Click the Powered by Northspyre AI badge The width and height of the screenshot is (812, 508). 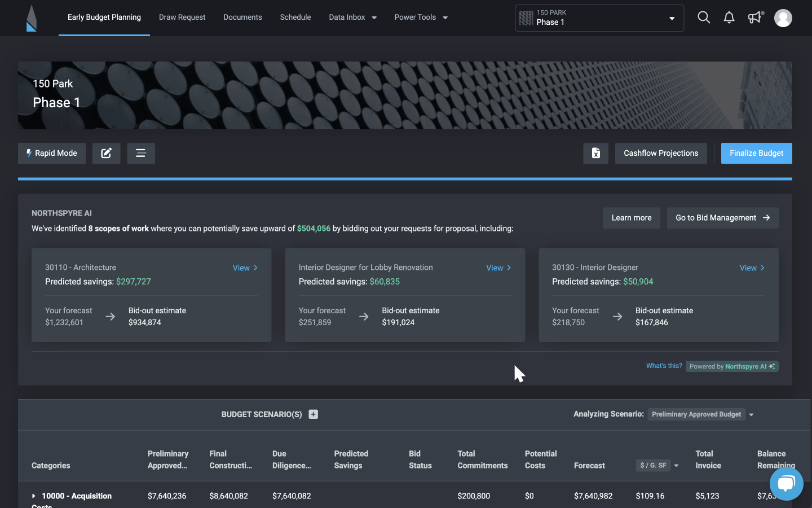pos(732,366)
